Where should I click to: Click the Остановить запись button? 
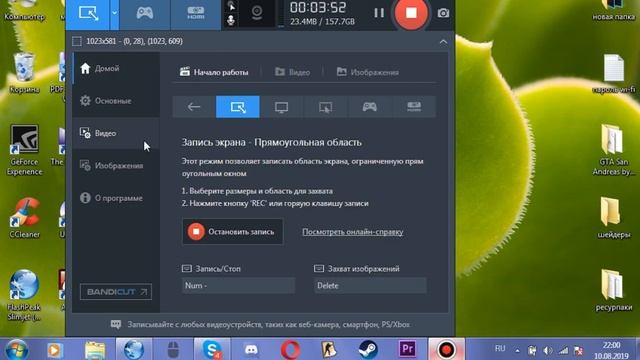[233, 232]
